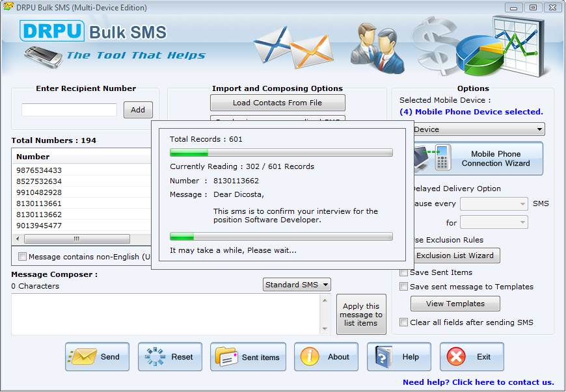The height and width of the screenshot is (392, 566).
Task: Select list row 8527532634
Action: 83,181
